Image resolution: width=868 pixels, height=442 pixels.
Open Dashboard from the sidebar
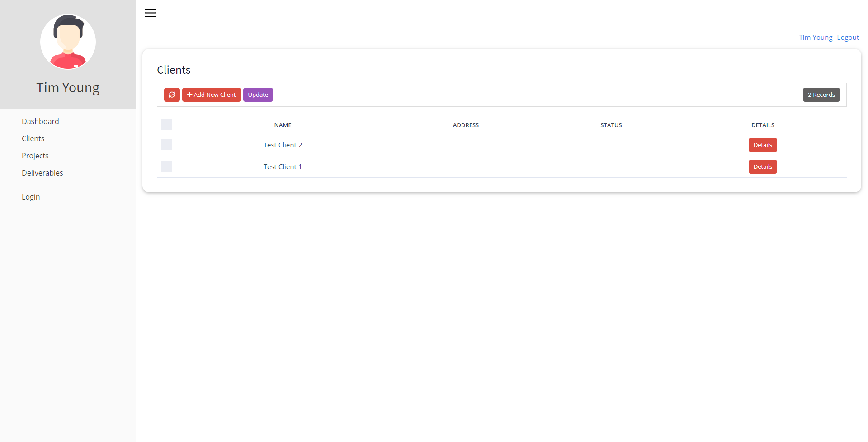(x=40, y=121)
